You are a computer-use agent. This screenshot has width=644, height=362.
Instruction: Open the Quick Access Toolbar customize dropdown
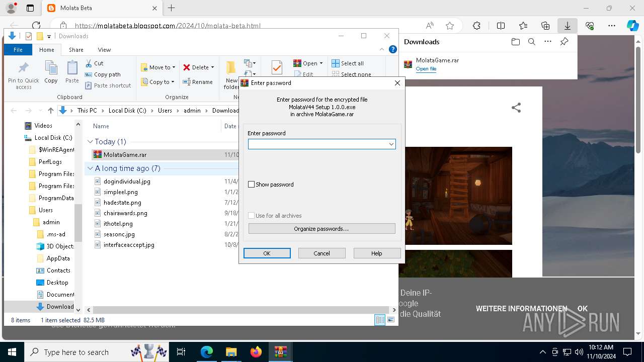pyautogui.click(x=49, y=36)
